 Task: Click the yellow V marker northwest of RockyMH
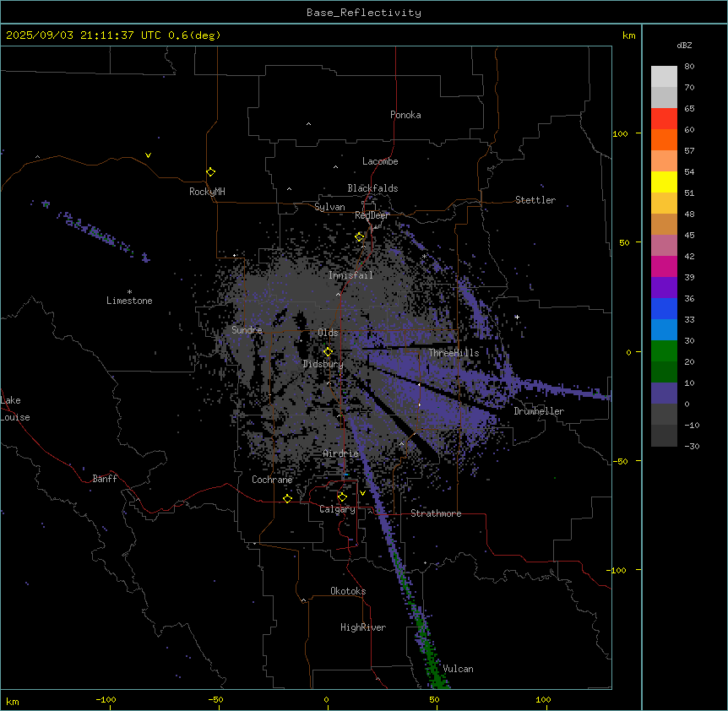pyautogui.click(x=148, y=155)
